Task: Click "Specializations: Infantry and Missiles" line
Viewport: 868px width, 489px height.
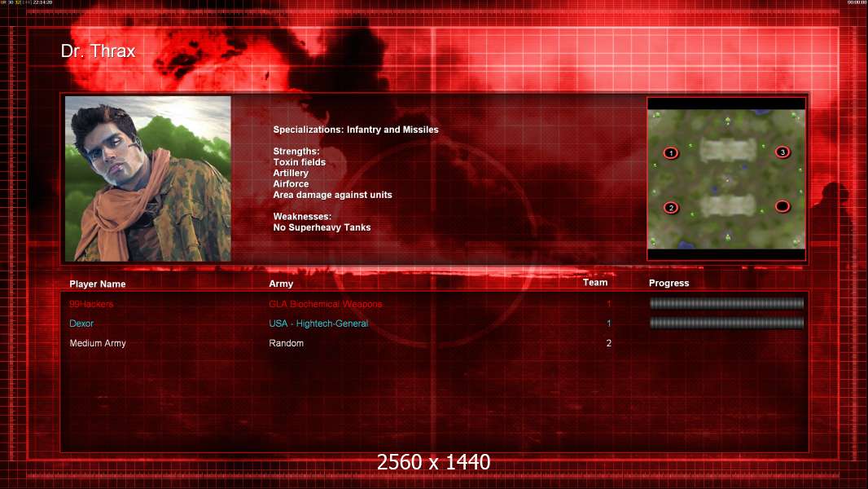Action: (x=355, y=130)
